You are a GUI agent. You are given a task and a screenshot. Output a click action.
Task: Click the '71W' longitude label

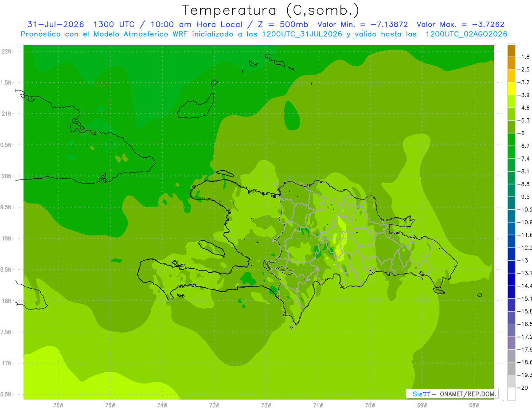click(x=318, y=405)
